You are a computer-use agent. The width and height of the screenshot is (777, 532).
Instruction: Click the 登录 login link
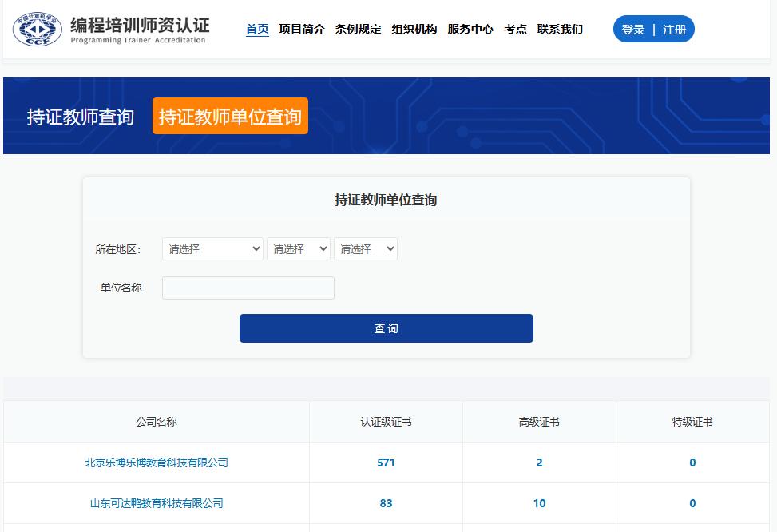(633, 30)
